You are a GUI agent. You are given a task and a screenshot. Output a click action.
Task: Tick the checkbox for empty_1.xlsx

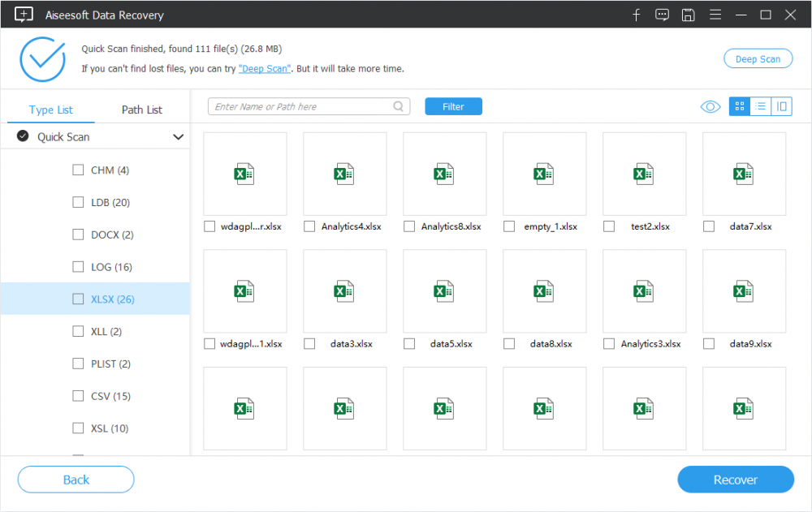point(509,226)
